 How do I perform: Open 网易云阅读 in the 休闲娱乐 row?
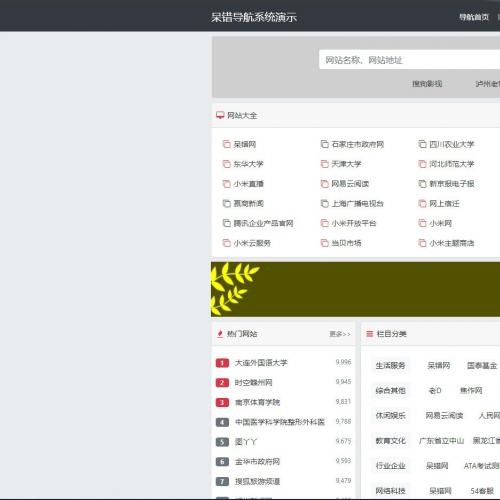coord(444,416)
